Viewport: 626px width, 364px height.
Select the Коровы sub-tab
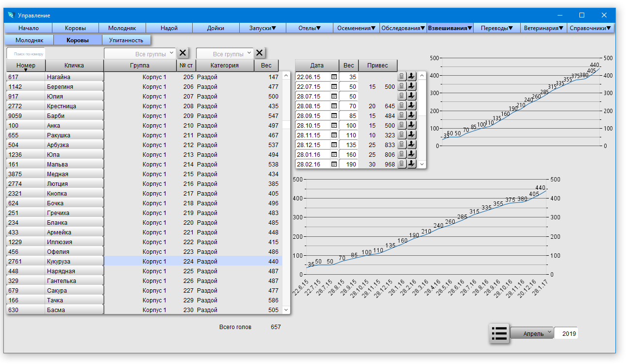[78, 40]
